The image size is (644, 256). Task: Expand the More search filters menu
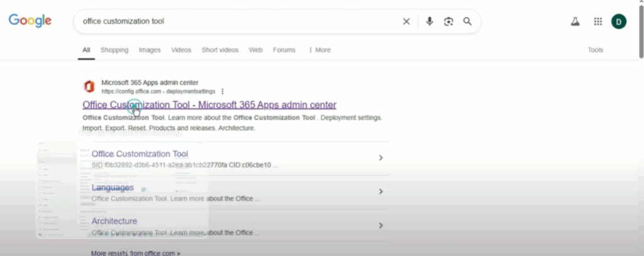(319, 50)
